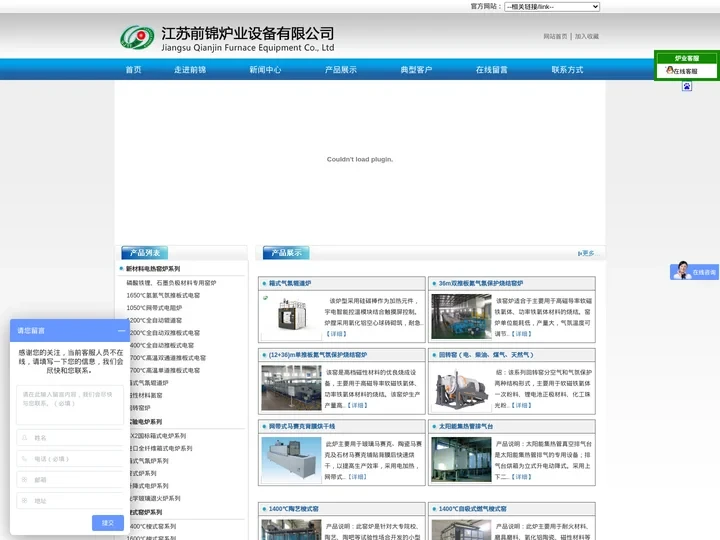
Task: Click the 产品展示 panel header tab
Action: (x=286, y=253)
